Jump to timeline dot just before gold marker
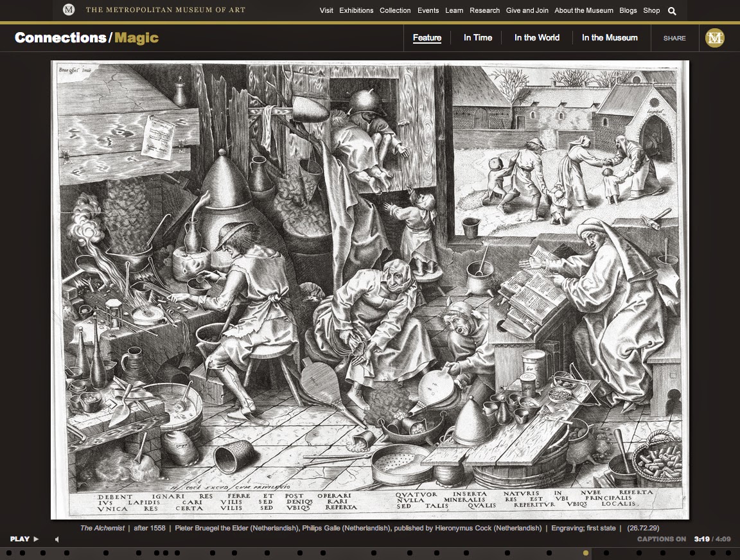The width and height of the screenshot is (740, 560). coord(549,553)
